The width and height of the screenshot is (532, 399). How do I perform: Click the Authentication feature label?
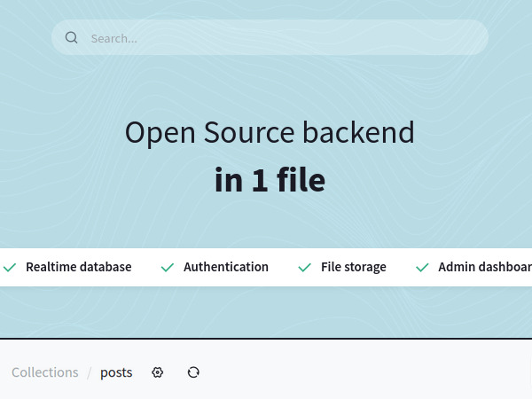pos(225,267)
